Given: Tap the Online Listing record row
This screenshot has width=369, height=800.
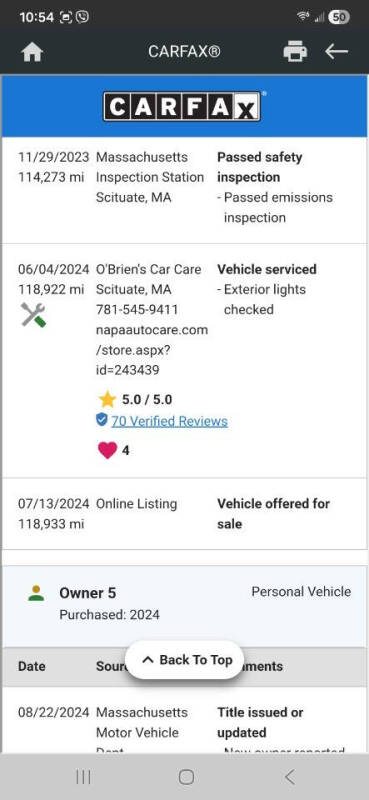Looking at the screenshot, I should click(184, 514).
